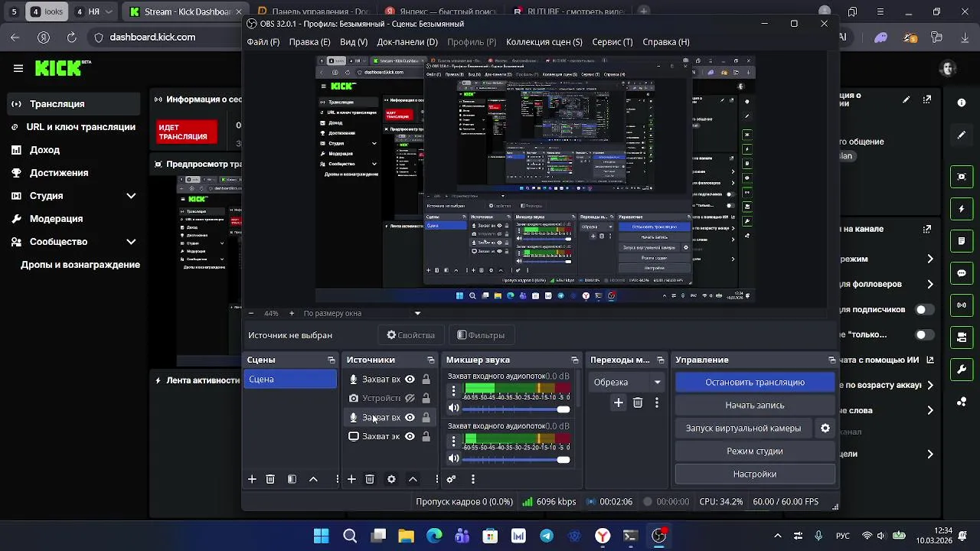Screen dimensions: 980x551
Task: Open Telegram from the Windows taskbar
Action: click(x=547, y=536)
